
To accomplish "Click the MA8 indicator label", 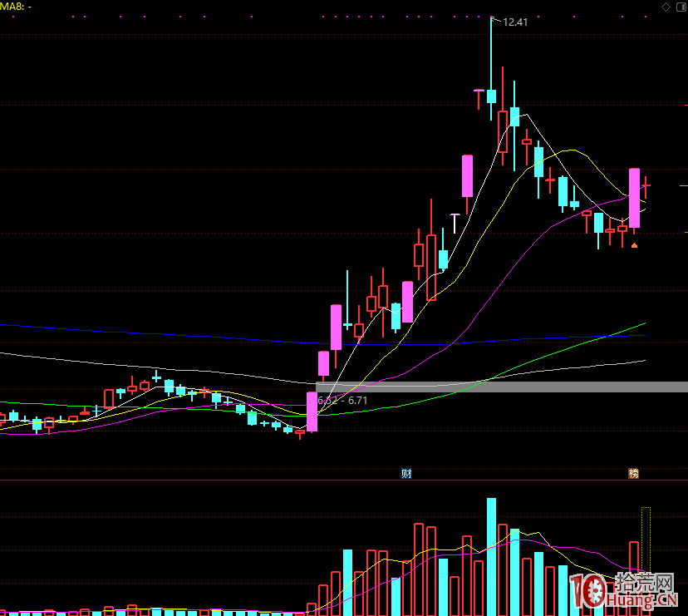I will click(16, 7).
